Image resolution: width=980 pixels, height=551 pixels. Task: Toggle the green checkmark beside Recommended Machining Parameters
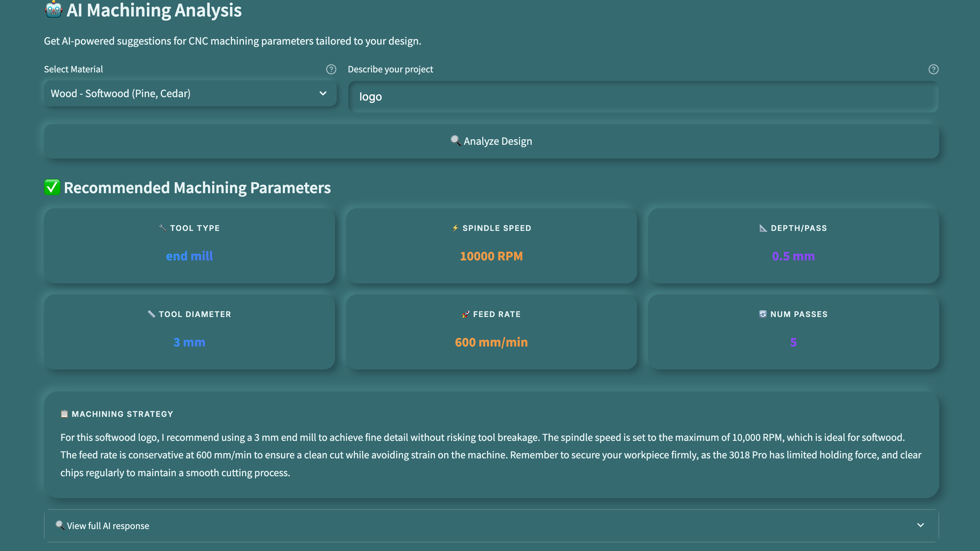pos(52,187)
